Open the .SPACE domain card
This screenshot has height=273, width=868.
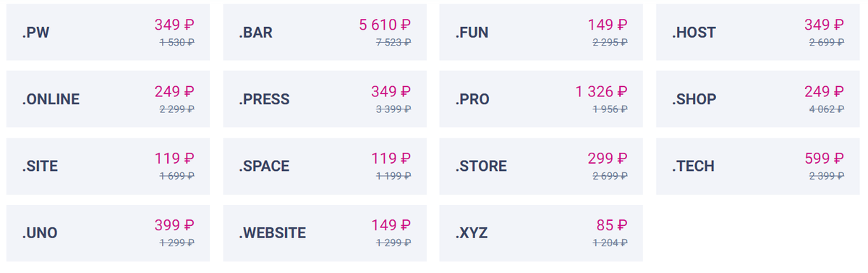[x=325, y=166]
